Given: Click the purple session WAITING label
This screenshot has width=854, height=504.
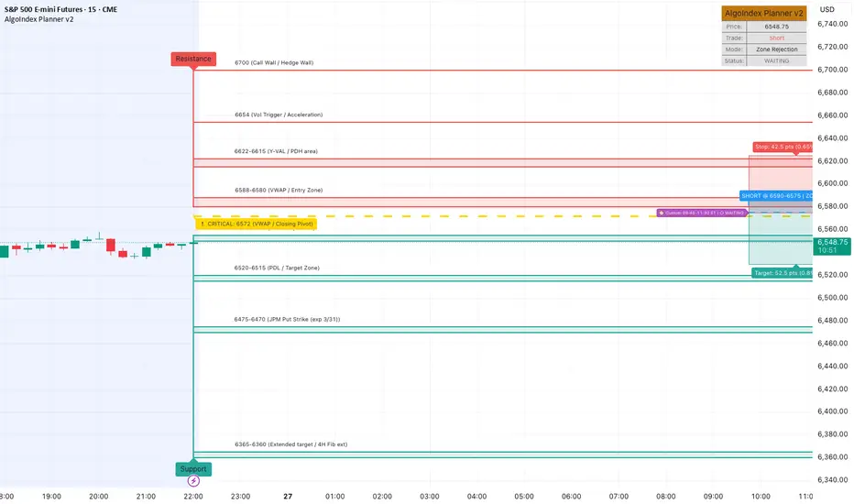Looking at the screenshot, I should [x=702, y=213].
